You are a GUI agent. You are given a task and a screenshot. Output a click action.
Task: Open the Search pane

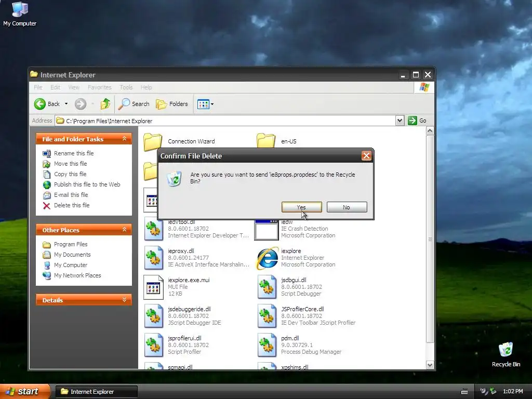(134, 104)
